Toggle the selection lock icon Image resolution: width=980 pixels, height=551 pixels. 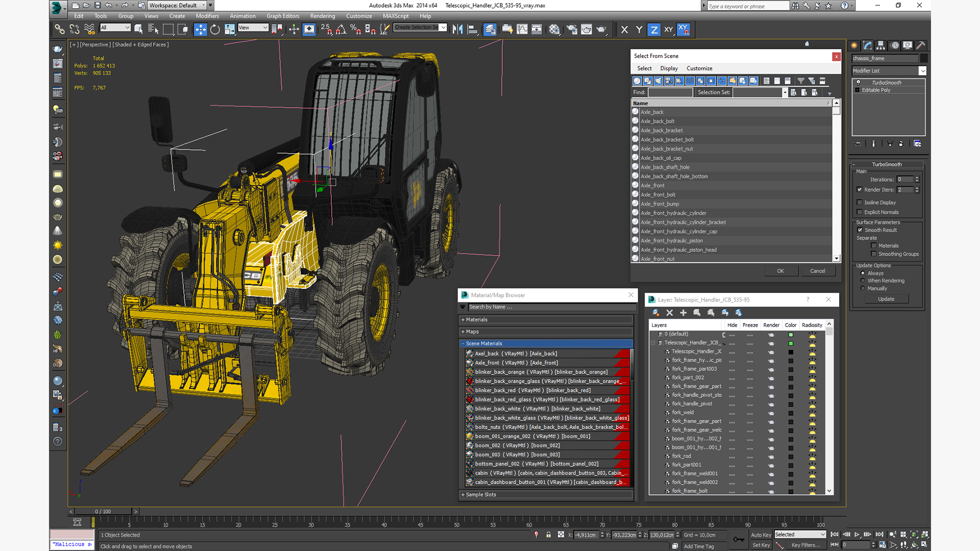coord(549,535)
